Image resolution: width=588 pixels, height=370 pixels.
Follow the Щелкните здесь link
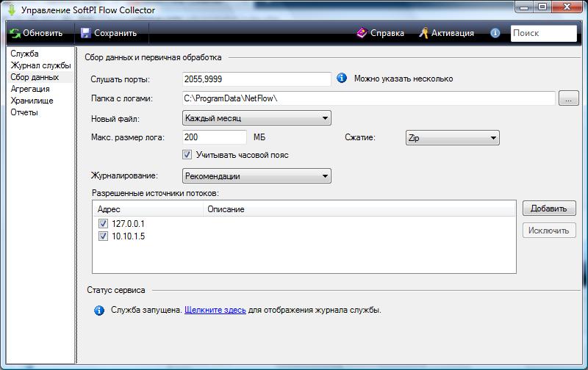[x=215, y=310]
